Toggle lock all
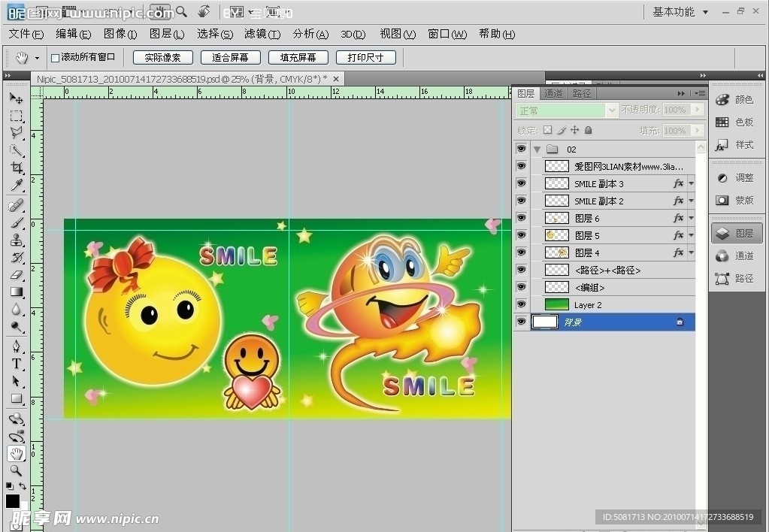 point(588,130)
